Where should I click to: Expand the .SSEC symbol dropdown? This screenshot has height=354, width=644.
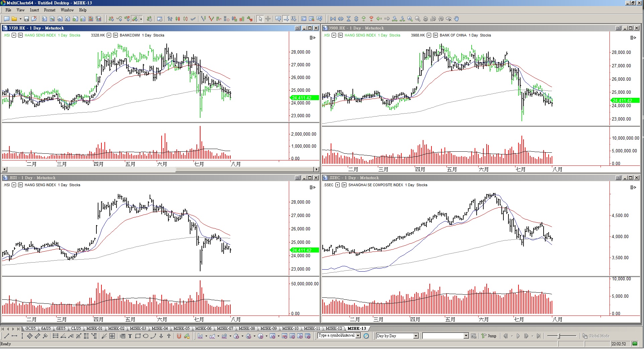click(337, 185)
